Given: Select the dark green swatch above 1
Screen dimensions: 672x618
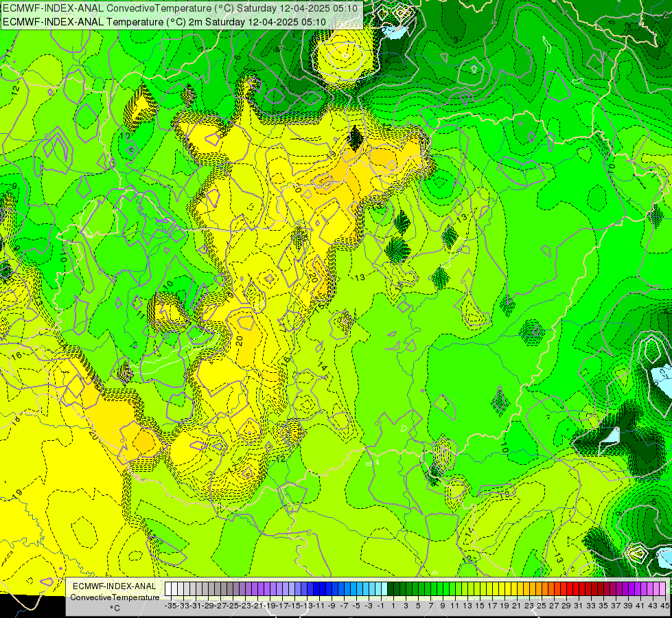Looking at the screenshot, I should 391,589.
